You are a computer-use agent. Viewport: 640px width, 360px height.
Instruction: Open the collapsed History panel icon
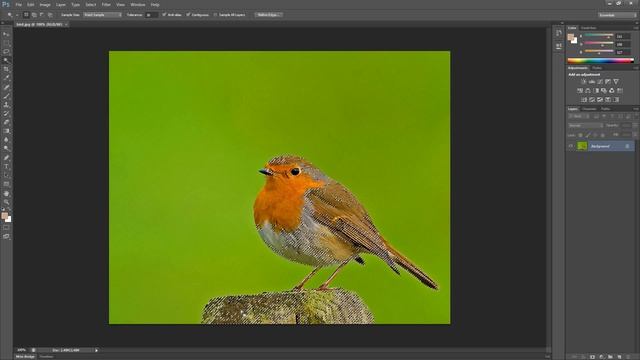(559, 33)
